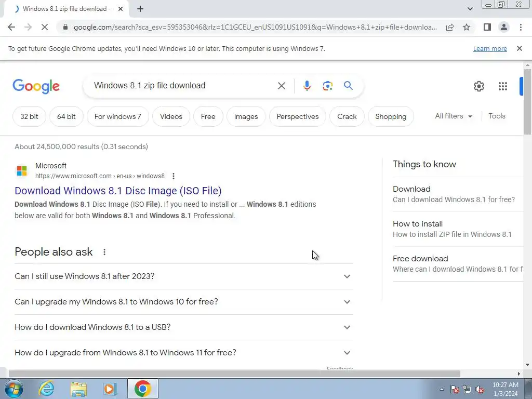This screenshot has height=399, width=532.
Task: Switch to Images results
Action: pyautogui.click(x=246, y=116)
